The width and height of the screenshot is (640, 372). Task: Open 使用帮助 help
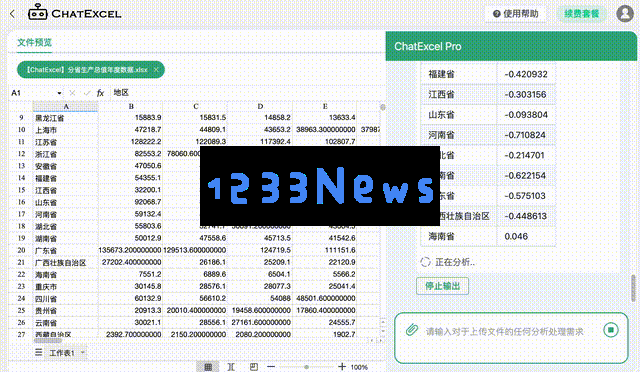pos(516,14)
